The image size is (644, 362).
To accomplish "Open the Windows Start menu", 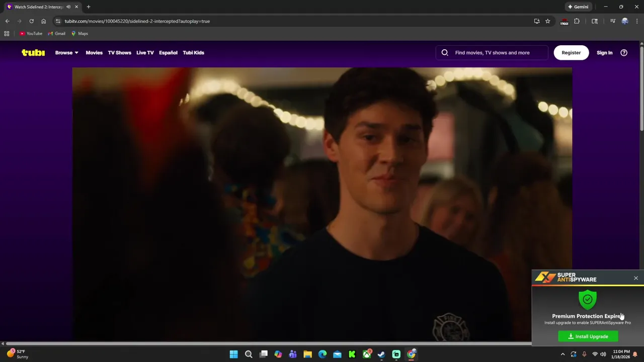I will pos(233,354).
